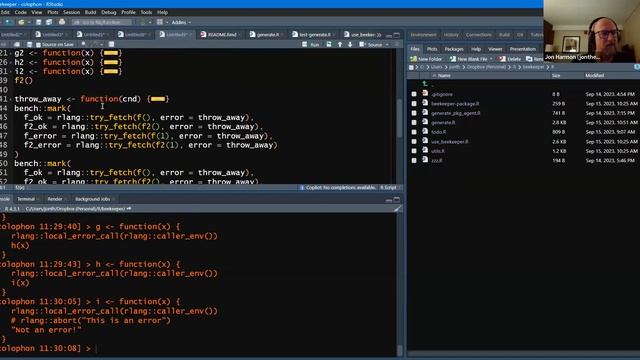Go to next section with down arrow
This screenshot has width=640, height=360.
(350, 44)
